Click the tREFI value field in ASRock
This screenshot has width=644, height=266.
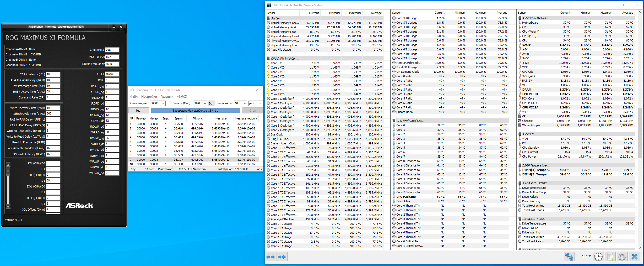pyautogui.click(x=112, y=74)
